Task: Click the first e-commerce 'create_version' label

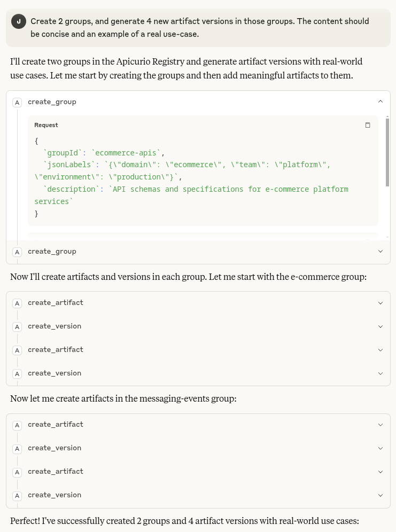Action: [x=55, y=326]
